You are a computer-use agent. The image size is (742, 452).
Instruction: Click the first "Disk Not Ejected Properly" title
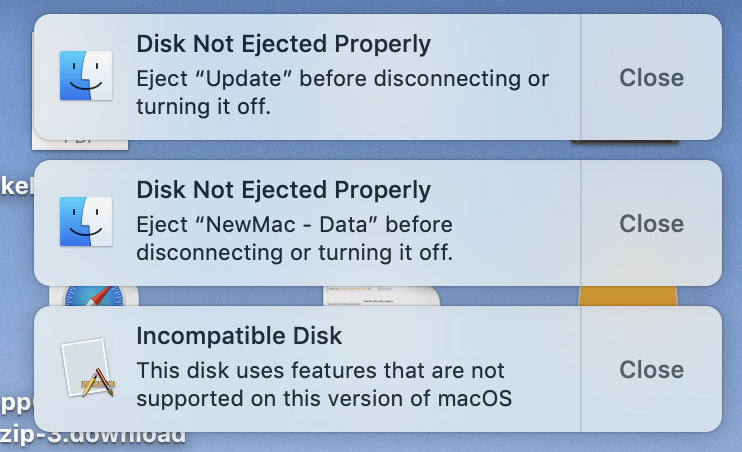pos(283,44)
